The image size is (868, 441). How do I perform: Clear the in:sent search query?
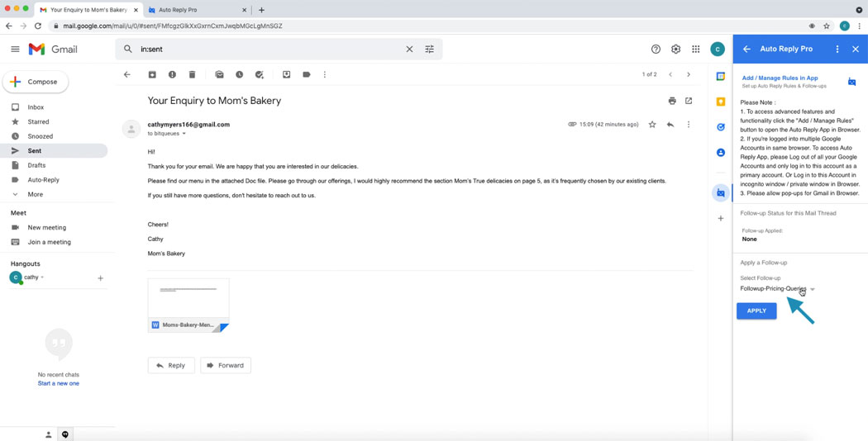point(410,50)
